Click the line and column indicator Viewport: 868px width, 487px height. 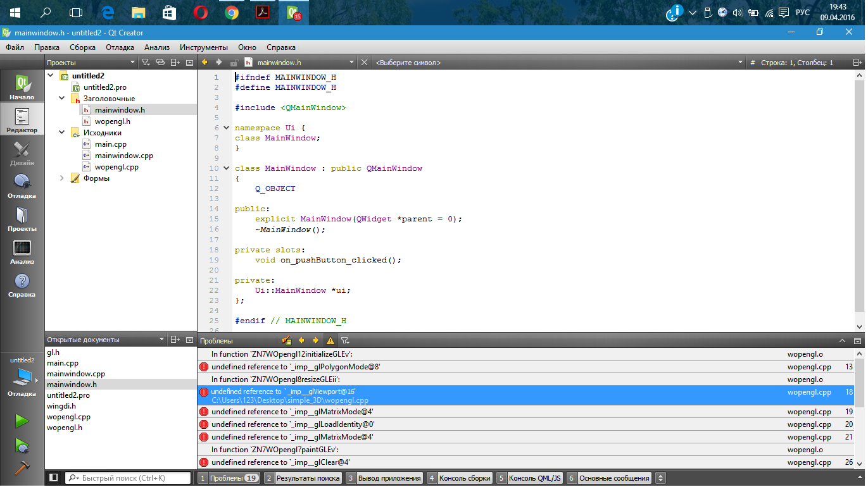[796, 63]
